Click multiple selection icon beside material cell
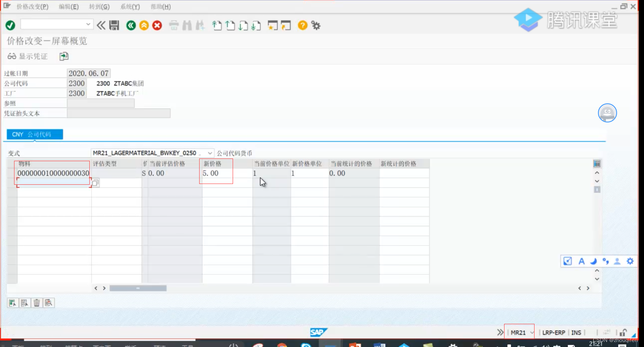Image resolution: width=644 pixels, height=347 pixels. [95, 183]
